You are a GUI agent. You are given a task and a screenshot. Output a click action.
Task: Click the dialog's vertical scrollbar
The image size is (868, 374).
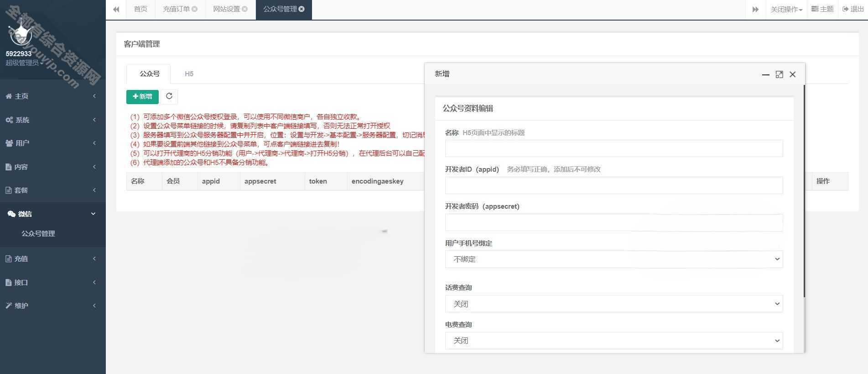(x=804, y=191)
